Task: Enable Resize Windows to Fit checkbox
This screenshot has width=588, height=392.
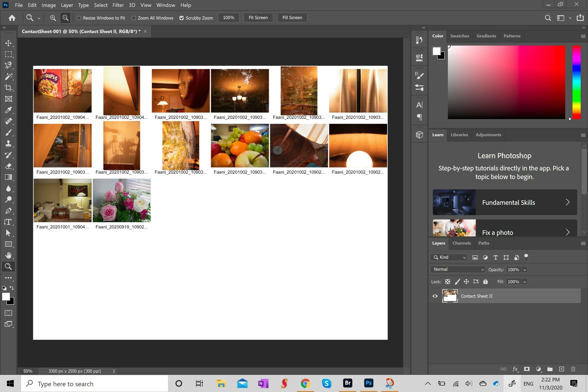Action: 79,18
